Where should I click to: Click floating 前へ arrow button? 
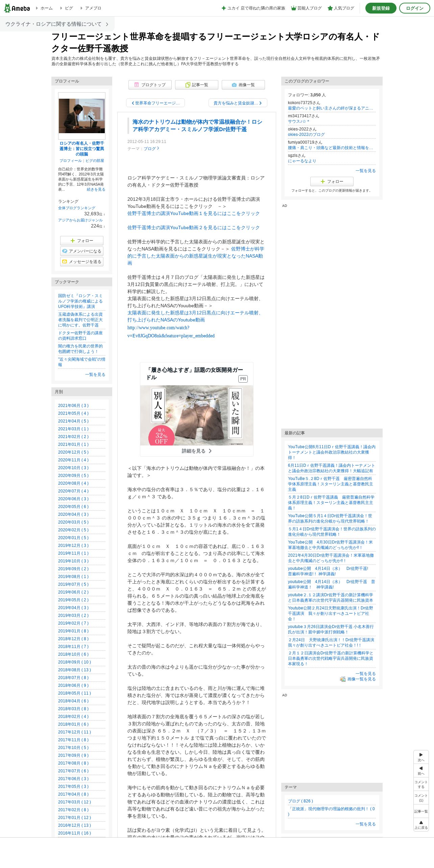click(x=421, y=771)
